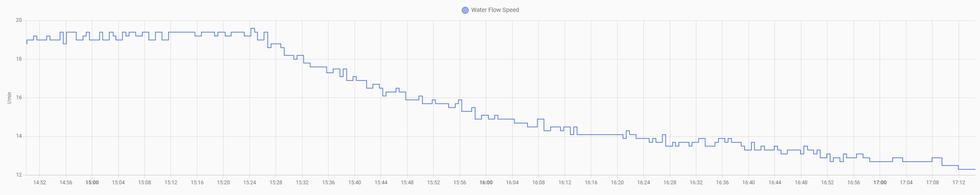
Task: Toggle the Water Flow Speed series label
Action: point(495,10)
